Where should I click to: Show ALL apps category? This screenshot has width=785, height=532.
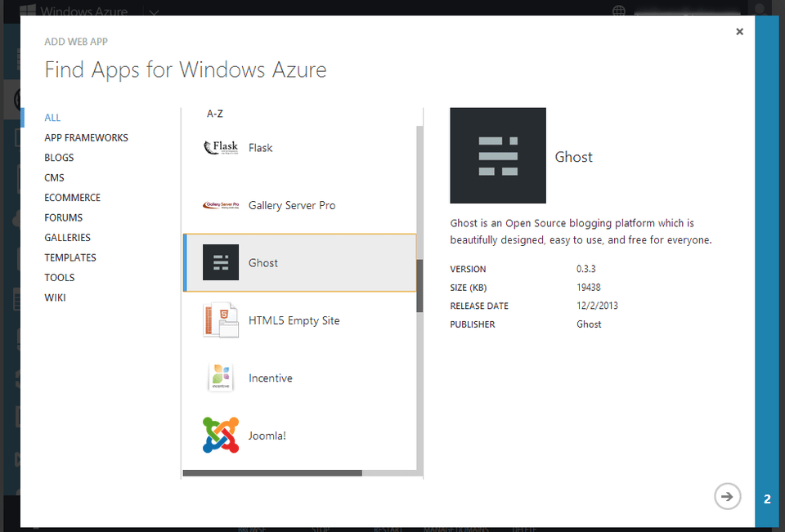coord(52,118)
